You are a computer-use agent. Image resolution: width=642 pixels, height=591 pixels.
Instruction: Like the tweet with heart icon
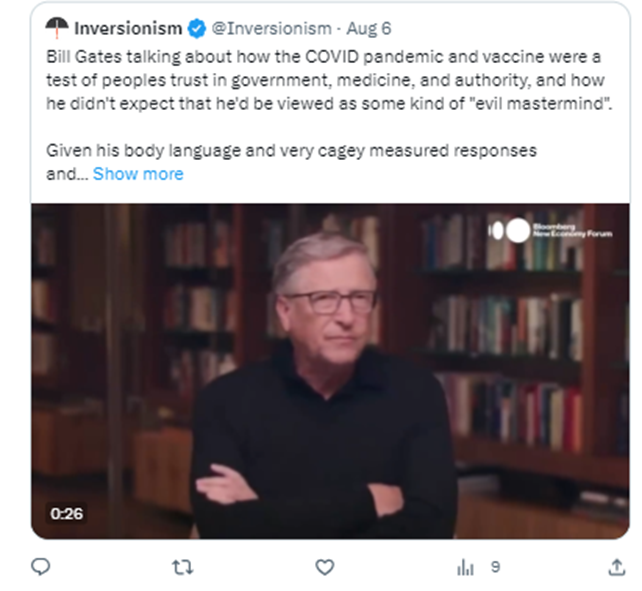[325, 567]
